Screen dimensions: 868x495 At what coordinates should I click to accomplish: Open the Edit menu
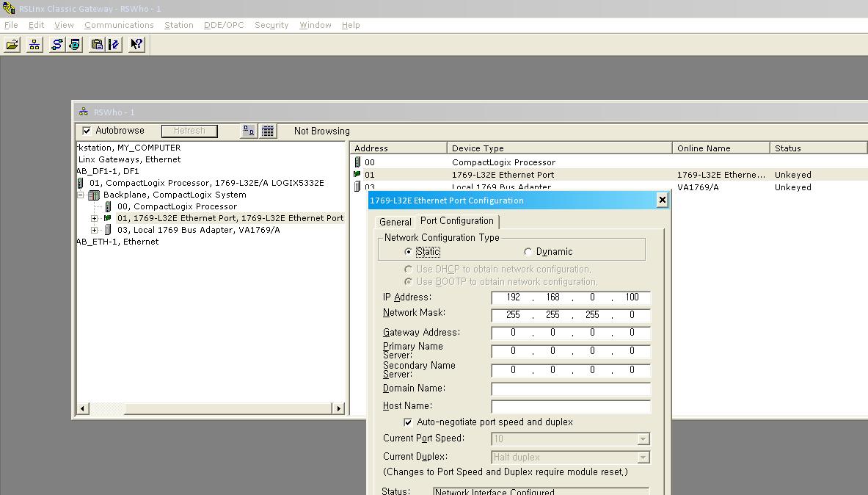37,25
